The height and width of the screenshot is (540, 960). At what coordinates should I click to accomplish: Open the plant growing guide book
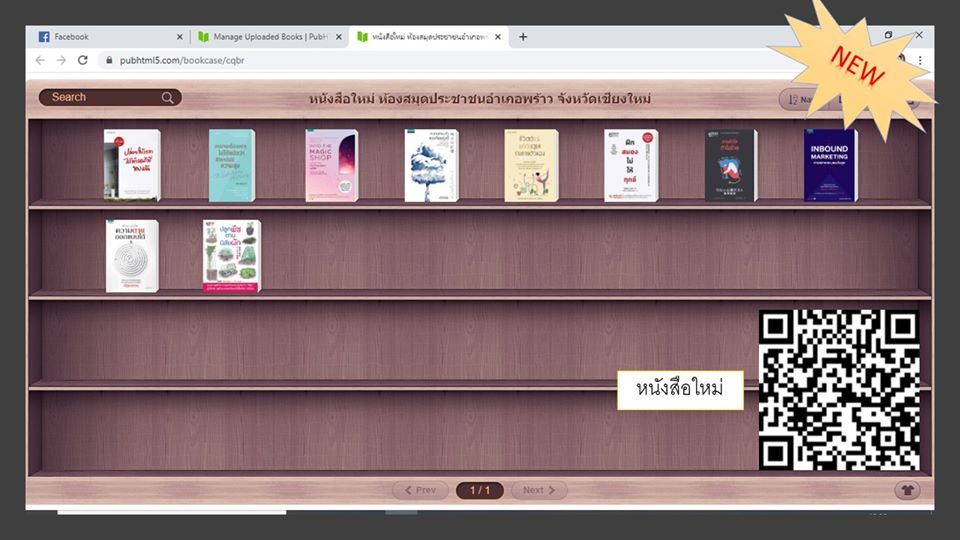(x=231, y=256)
